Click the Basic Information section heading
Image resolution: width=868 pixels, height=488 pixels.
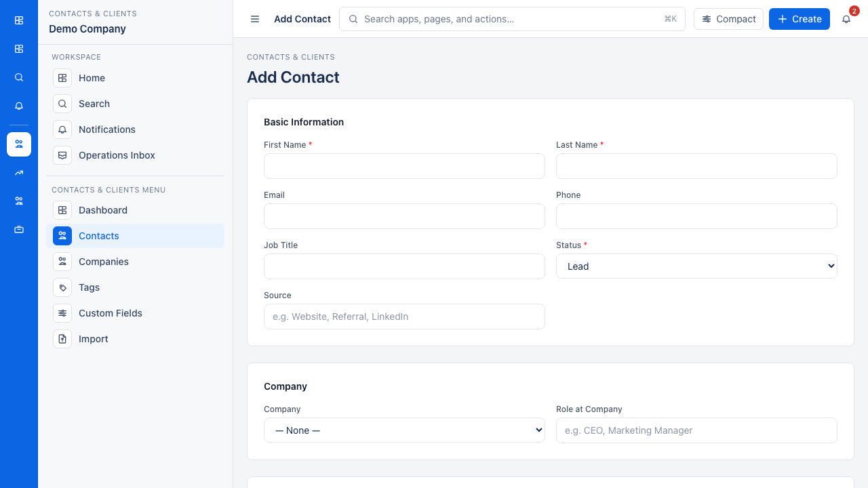point(304,122)
